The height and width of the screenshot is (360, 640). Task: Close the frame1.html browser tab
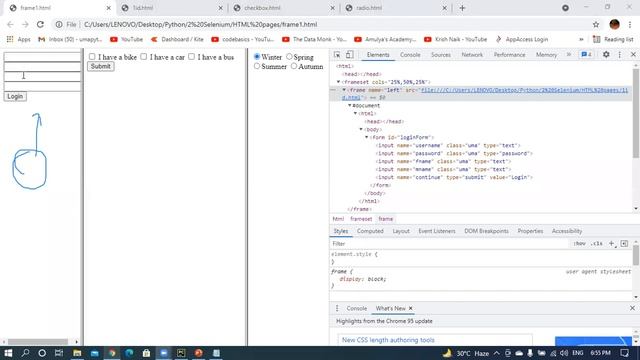pos(109,8)
